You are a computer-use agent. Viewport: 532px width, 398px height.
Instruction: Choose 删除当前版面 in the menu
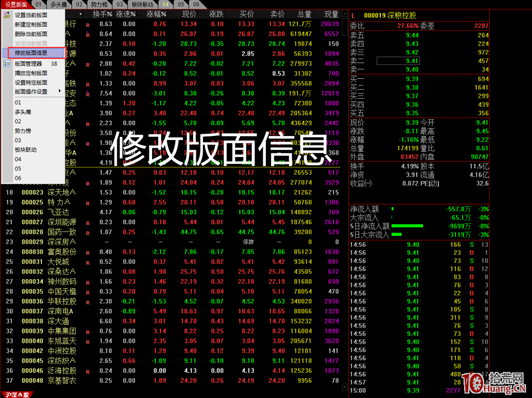[x=31, y=34]
